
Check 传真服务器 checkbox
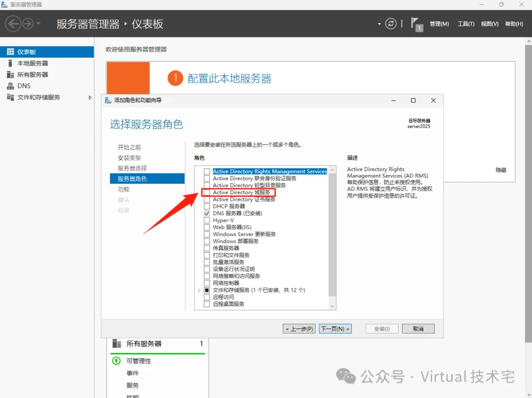tap(206, 248)
